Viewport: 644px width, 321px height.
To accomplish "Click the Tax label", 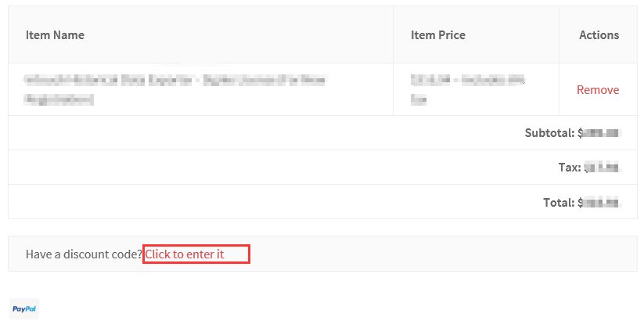I will pyautogui.click(x=569, y=168).
